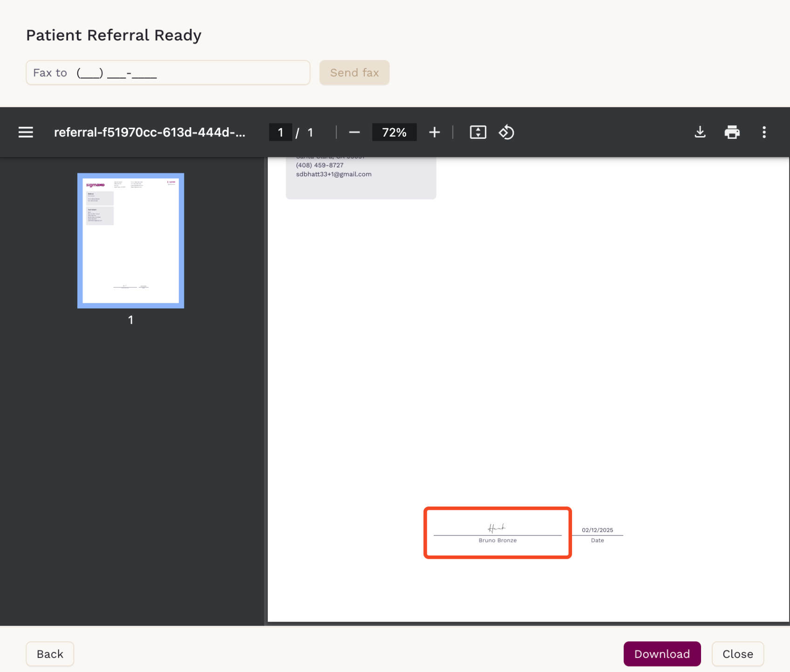Zoom in with the plus icon

point(434,132)
